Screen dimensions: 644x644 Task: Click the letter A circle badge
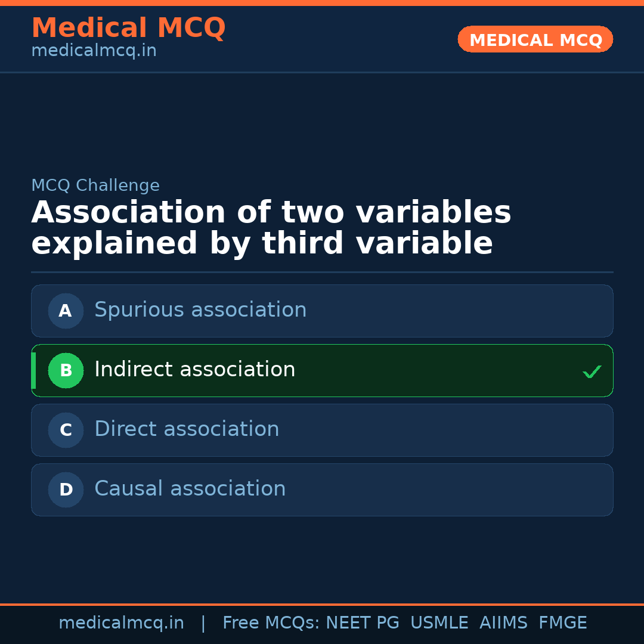click(x=66, y=311)
